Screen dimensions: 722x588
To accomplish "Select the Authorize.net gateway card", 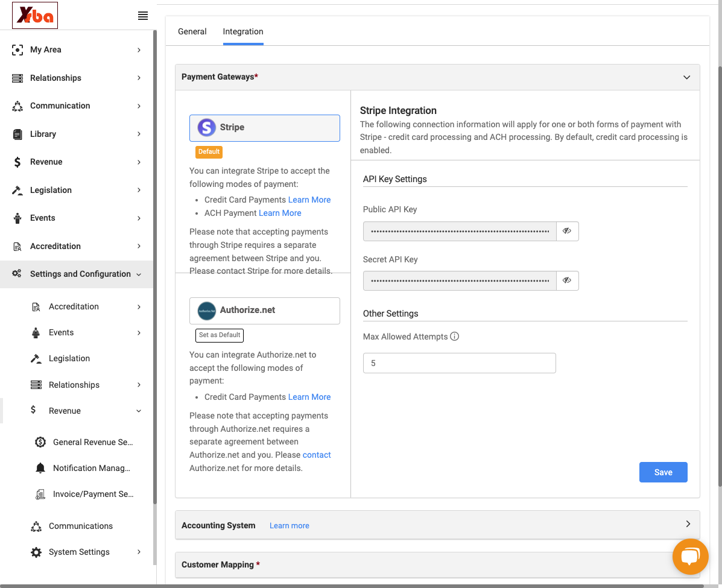I will [265, 311].
